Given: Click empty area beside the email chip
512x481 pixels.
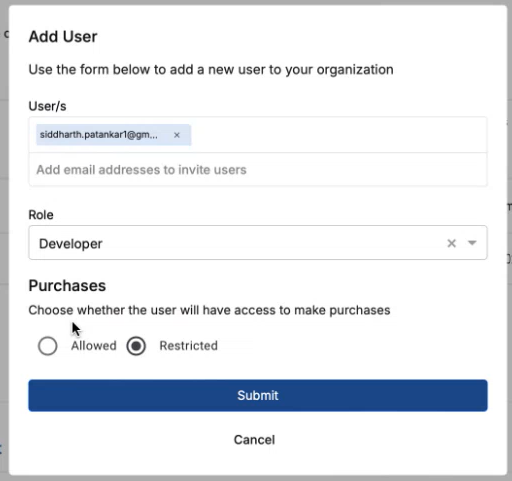Looking at the screenshot, I should (338, 135).
